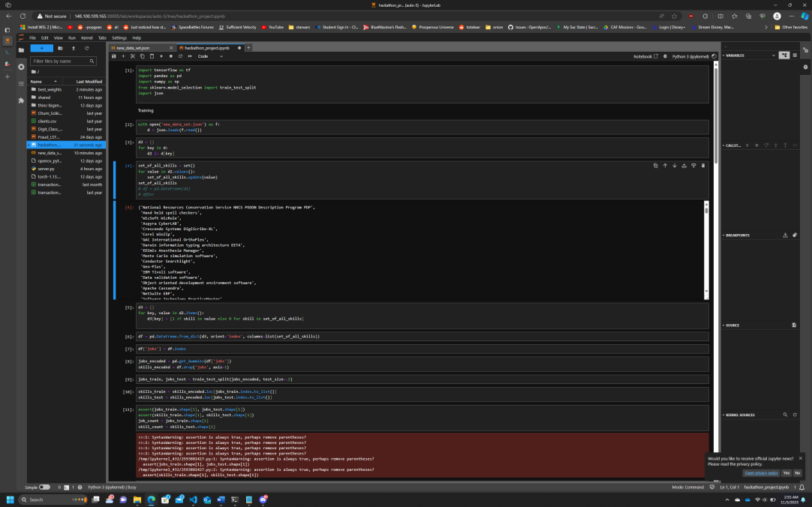Click Yes on the Jupyter news prompt

point(786,472)
